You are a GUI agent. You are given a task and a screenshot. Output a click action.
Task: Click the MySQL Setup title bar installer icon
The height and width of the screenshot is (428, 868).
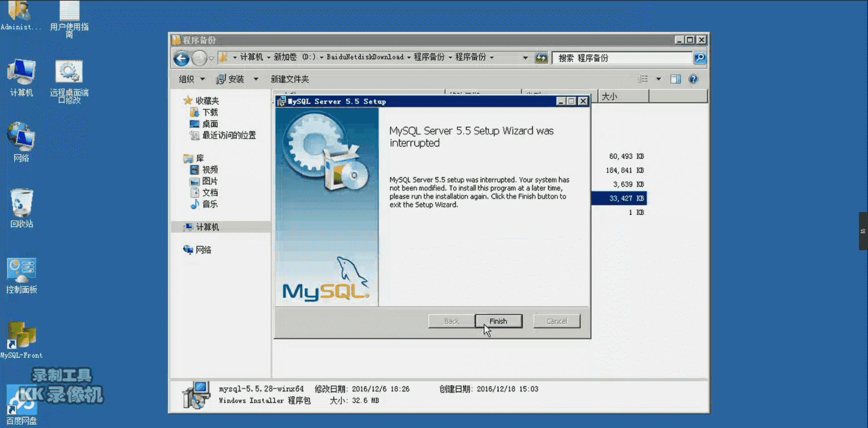(281, 101)
